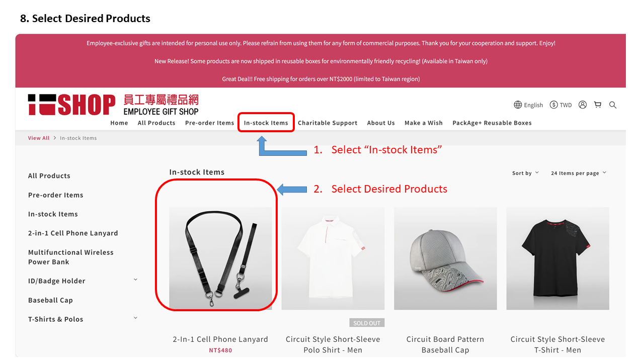The height and width of the screenshot is (362, 644).
Task: Expand the T-Shirts & Polos category
Action: (135, 318)
